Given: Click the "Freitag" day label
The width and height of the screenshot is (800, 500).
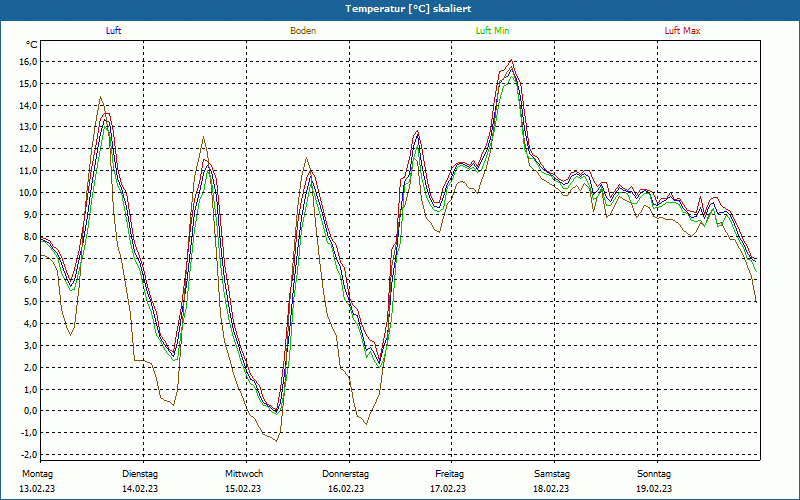Looking at the screenshot, I should click(449, 474).
